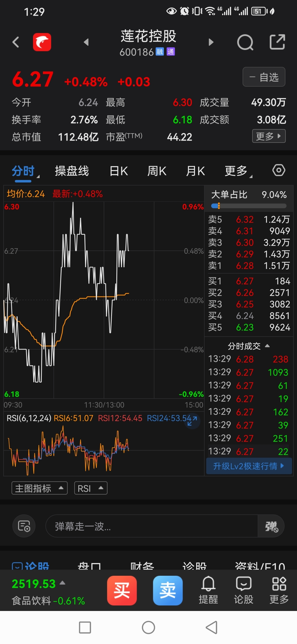Tap 买1 6.27 order row

click(249, 281)
